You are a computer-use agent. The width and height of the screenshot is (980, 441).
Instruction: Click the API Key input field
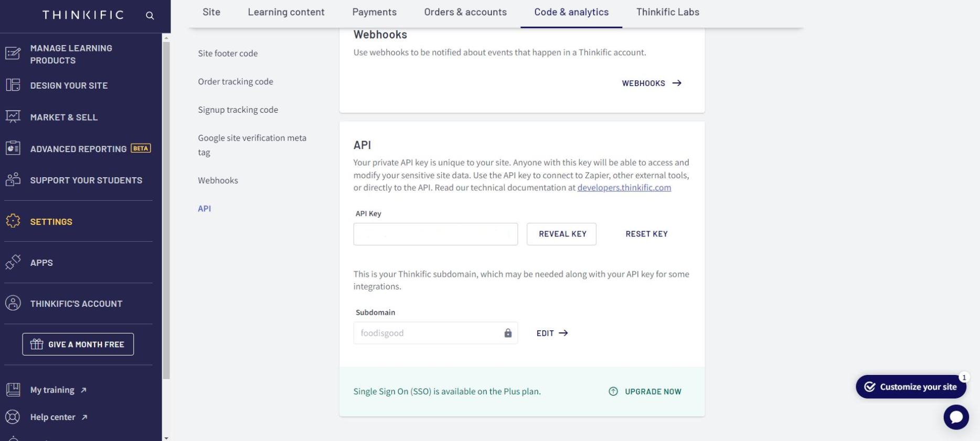pos(435,234)
